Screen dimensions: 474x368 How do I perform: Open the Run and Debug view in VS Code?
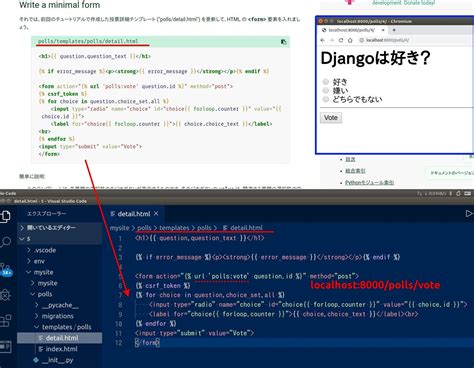[5, 295]
